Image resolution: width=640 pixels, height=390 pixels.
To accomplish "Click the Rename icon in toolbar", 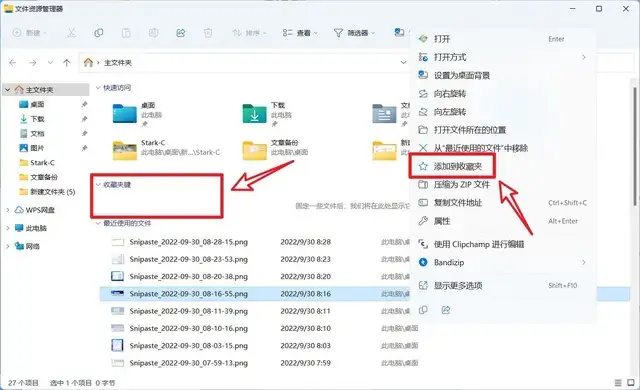I will coord(153,33).
